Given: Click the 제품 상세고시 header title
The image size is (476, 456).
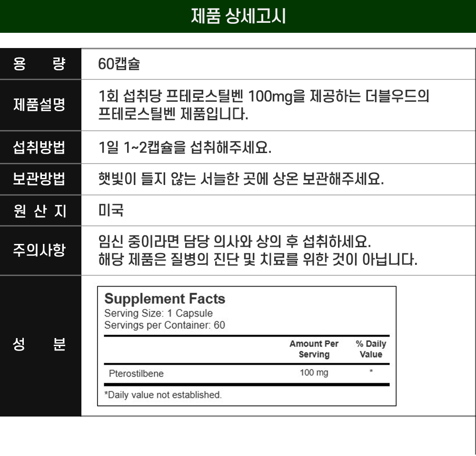Looking at the screenshot, I should [238, 16].
